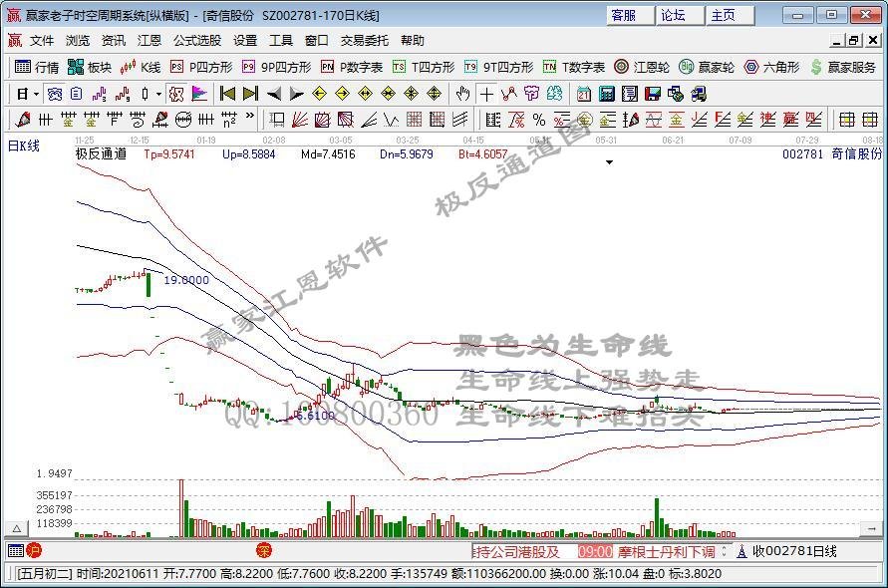Click the volume pane triangle expander
888x588 pixels.
coord(17,529)
